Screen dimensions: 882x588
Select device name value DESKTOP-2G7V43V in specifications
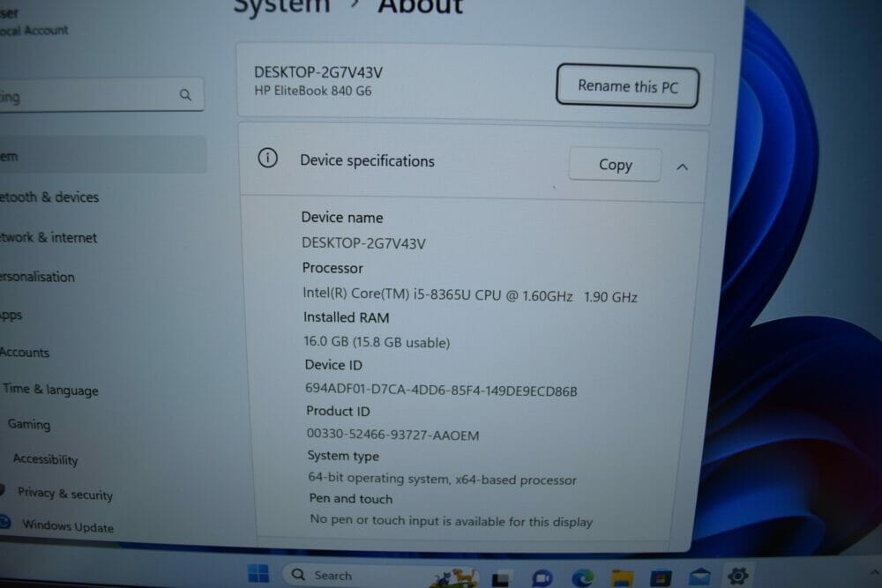coord(363,242)
